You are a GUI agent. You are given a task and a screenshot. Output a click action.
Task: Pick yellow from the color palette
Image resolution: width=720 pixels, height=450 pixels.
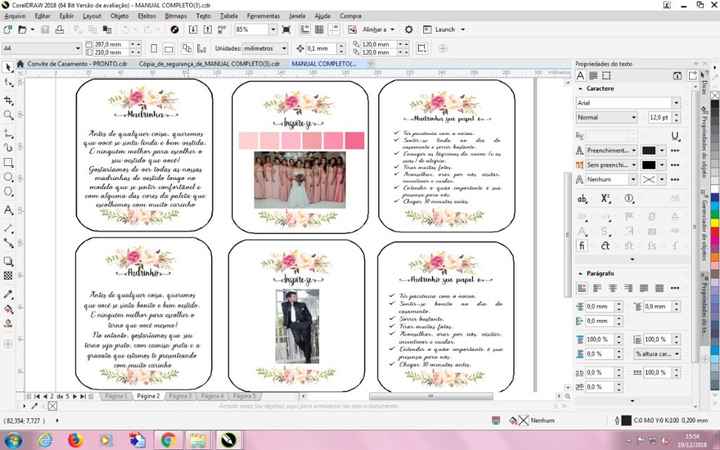(x=715, y=223)
